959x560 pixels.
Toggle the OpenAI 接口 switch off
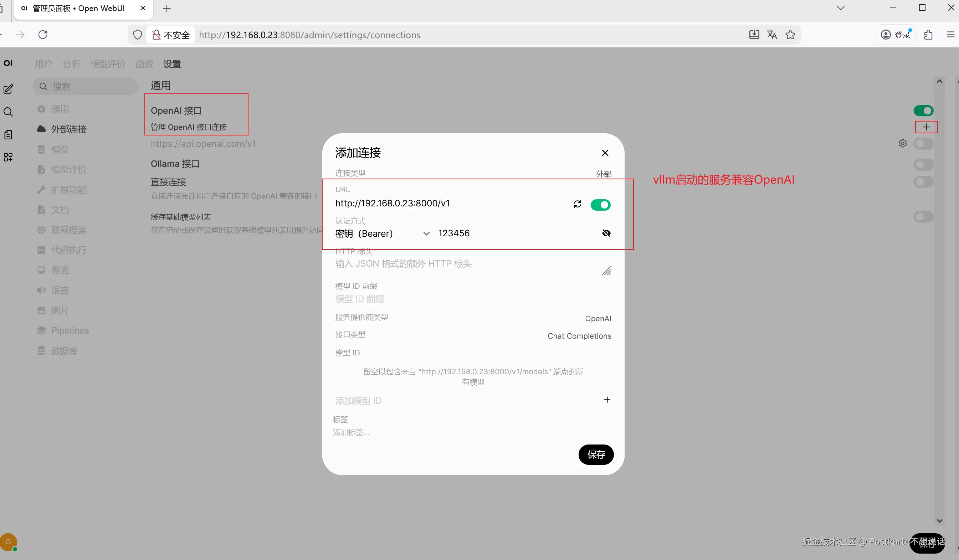pos(923,111)
